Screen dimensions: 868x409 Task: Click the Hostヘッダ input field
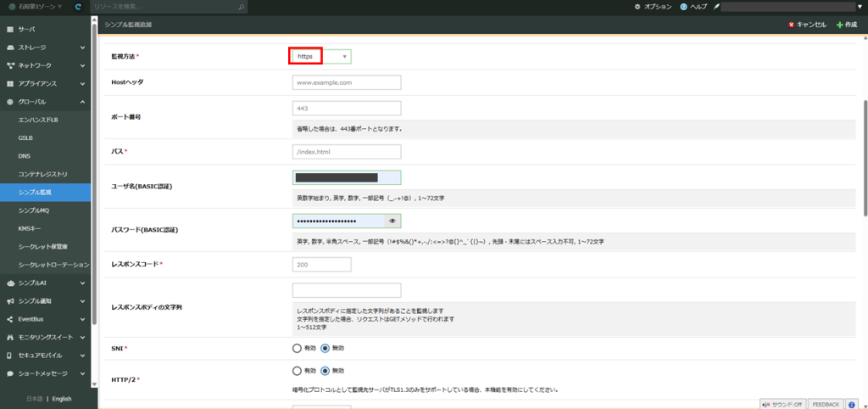346,83
